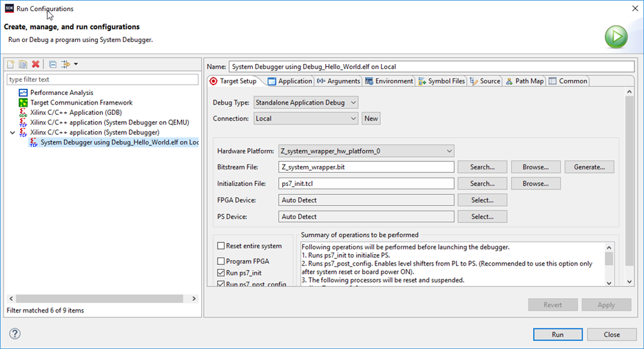This screenshot has height=349, width=644.
Task: Open the Debug Type dropdown
Action: (305, 103)
